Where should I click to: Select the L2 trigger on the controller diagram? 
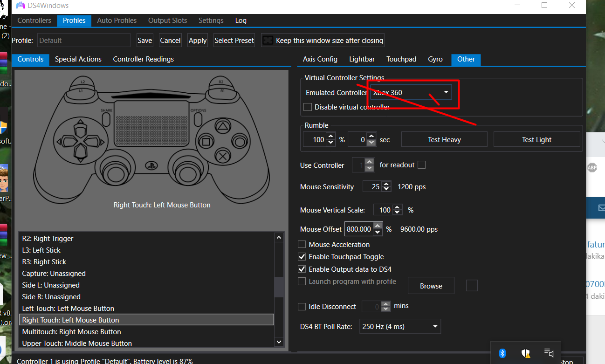coord(82,82)
